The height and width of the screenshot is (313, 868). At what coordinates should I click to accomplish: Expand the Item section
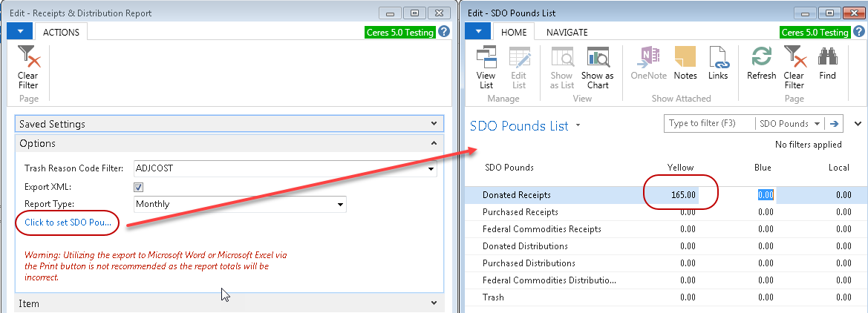point(434,303)
